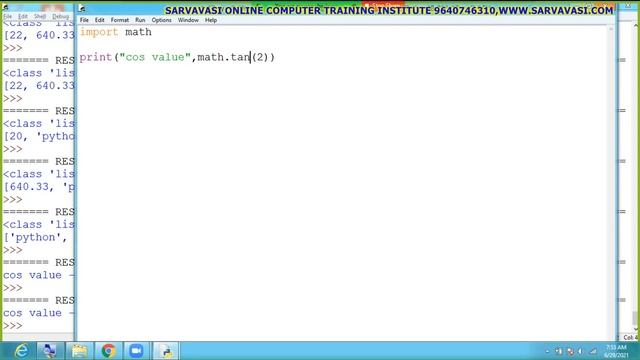Image resolution: width=640 pixels, height=360 pixels.
Task: Click the argument '(2)' in the code
Action: click(x=260, y=57)
